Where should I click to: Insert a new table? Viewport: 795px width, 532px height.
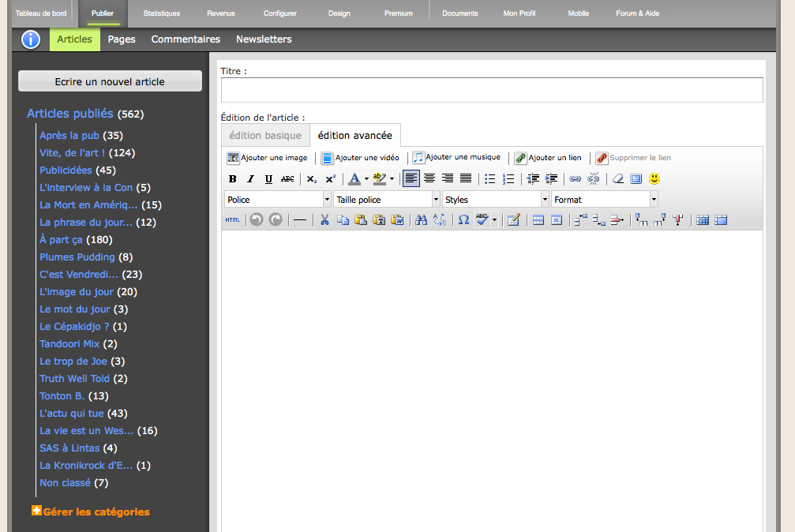514,220
